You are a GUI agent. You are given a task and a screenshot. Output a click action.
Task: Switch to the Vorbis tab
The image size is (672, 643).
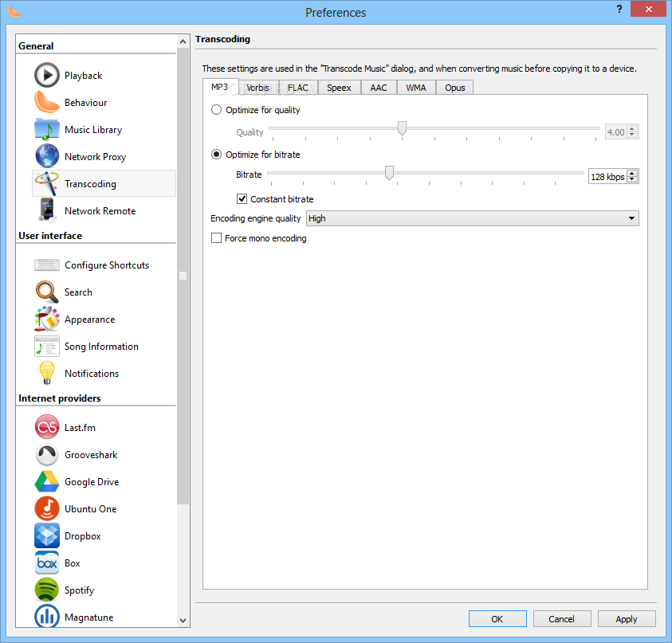click(257, 88)
